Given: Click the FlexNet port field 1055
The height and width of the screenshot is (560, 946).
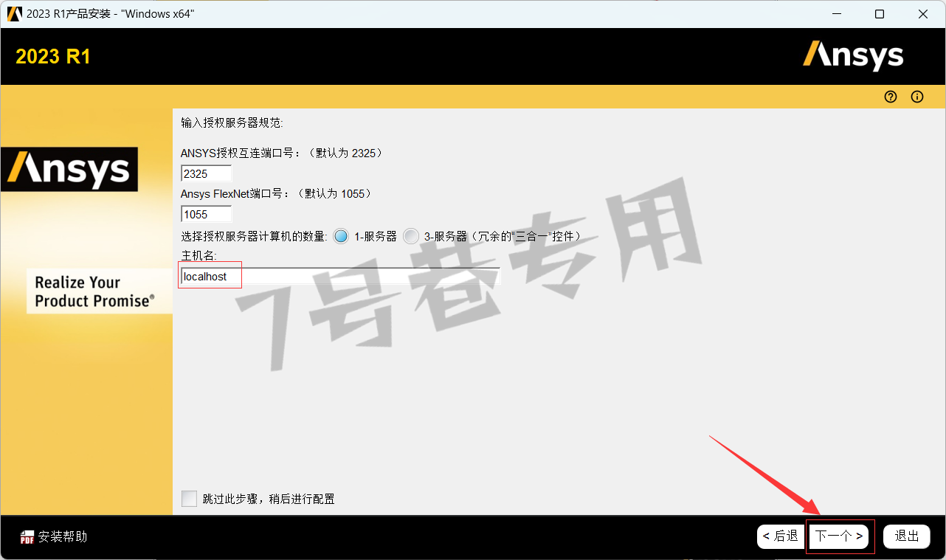Looking at the screenshot, I should [x=206, y=214].
